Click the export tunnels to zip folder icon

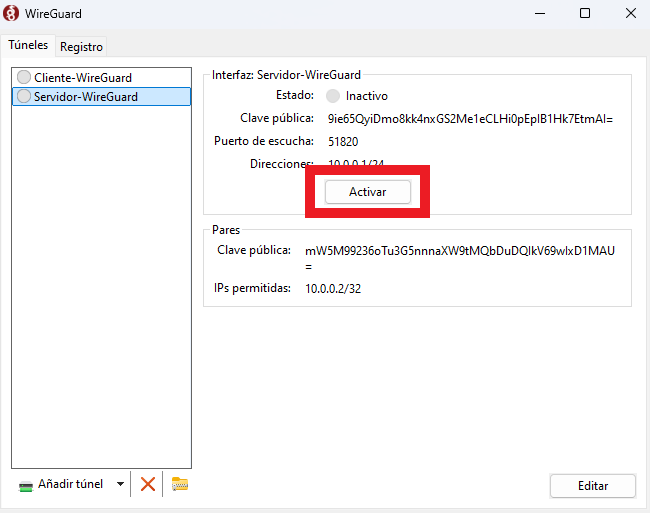tap(180, 484)
